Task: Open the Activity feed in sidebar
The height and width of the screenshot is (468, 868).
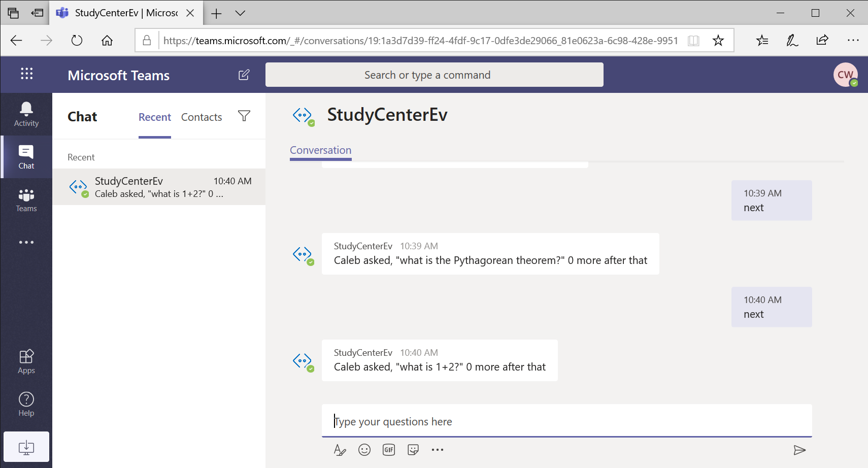Action: tap(26, 114)
